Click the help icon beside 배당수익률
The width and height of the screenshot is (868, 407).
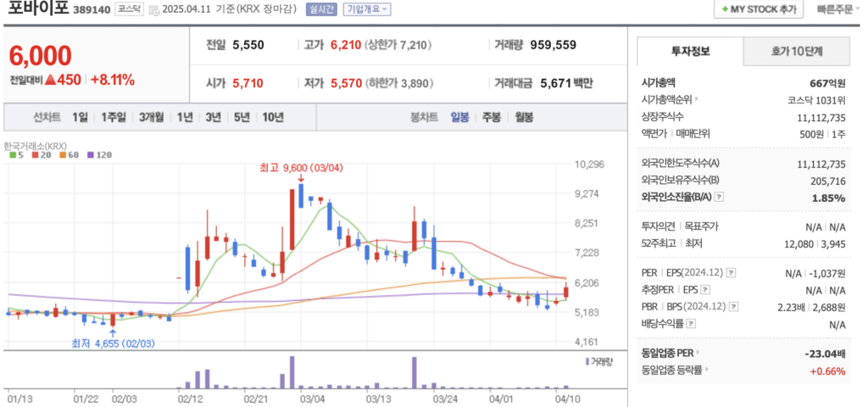(x=692, y=324)
